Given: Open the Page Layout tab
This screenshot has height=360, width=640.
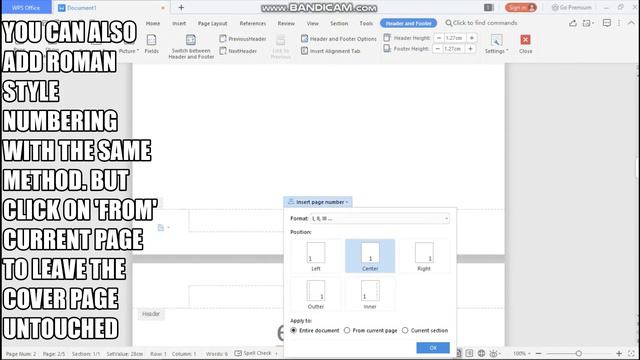Looking at the screenshot, I should pyautogui.click(x=212, y=23).
